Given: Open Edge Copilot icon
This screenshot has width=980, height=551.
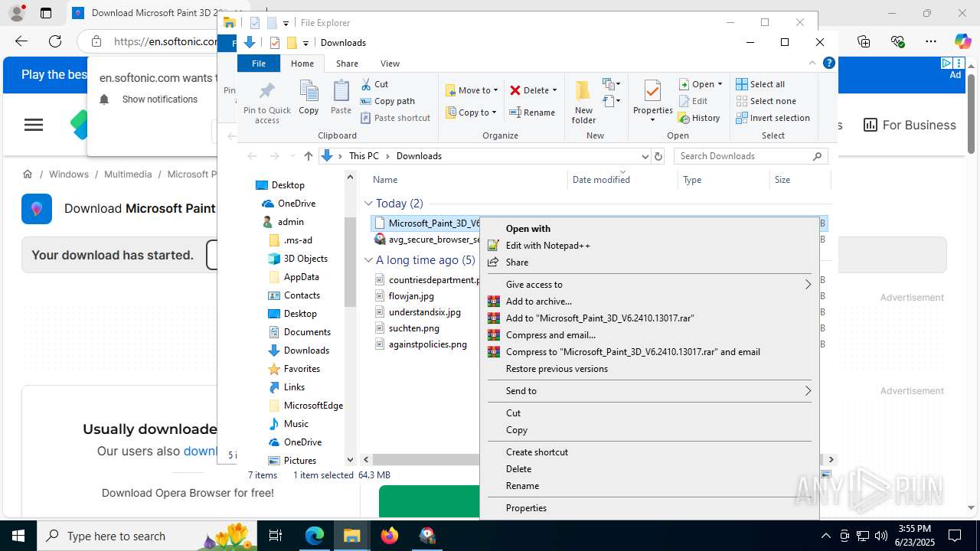Looking at the screenshot, I should (962, 41).
